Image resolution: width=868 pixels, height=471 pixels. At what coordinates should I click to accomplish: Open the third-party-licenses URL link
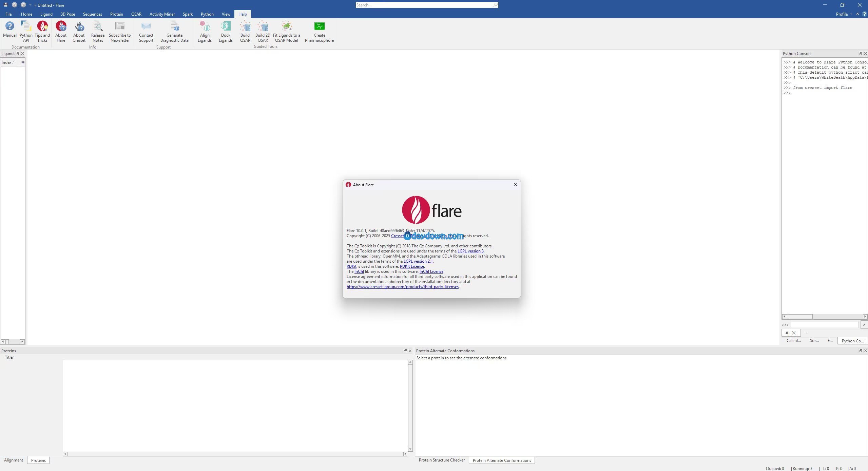pos(403,287)
